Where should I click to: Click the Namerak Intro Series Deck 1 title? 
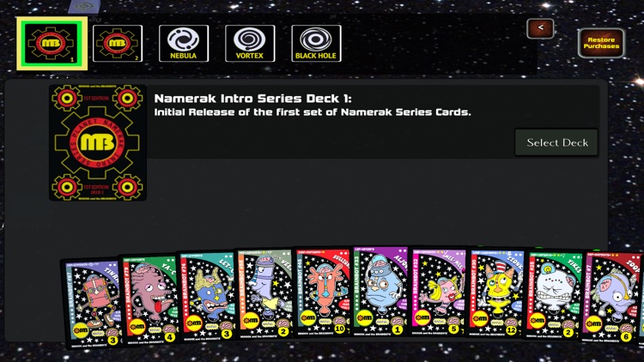click(252, 99)
